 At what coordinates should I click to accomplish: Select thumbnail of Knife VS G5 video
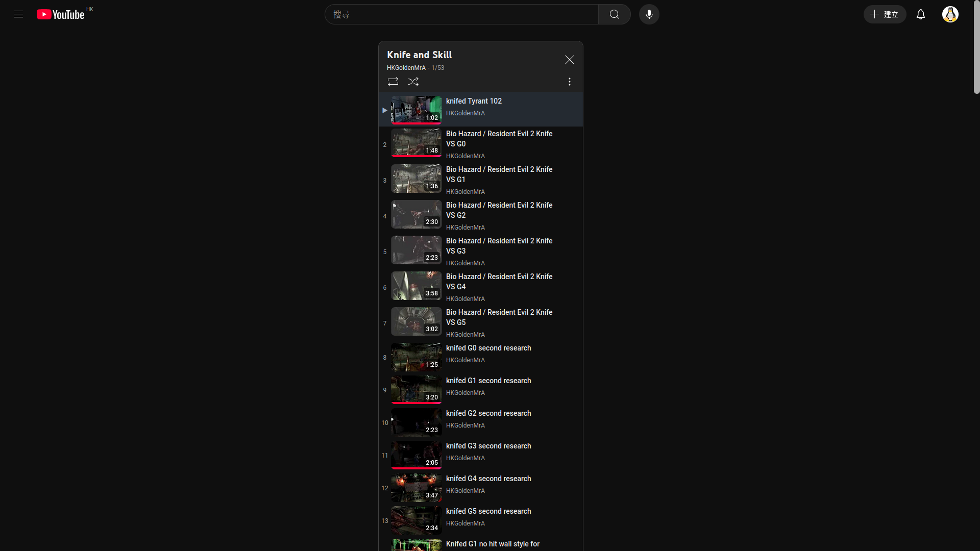[416, 321]
